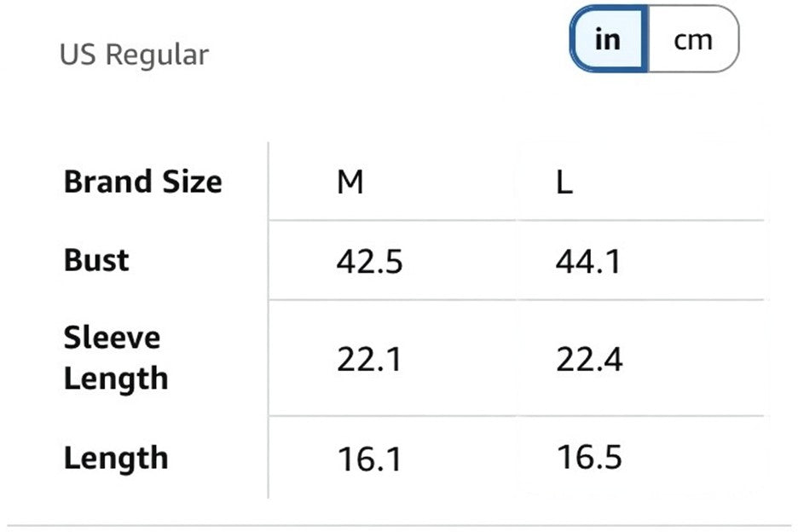Click the Bust row label
This screenshot has height=532, width=798.
[96, 260]
